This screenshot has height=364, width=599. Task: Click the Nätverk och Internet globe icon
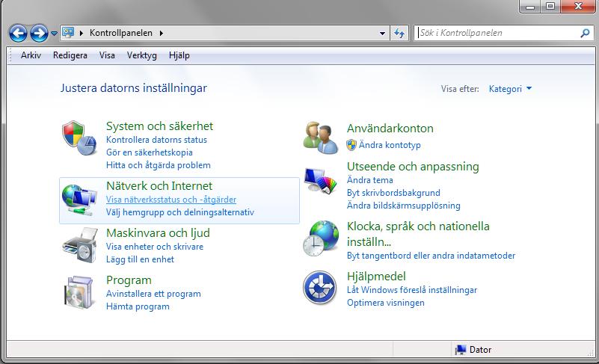[79, 200]
